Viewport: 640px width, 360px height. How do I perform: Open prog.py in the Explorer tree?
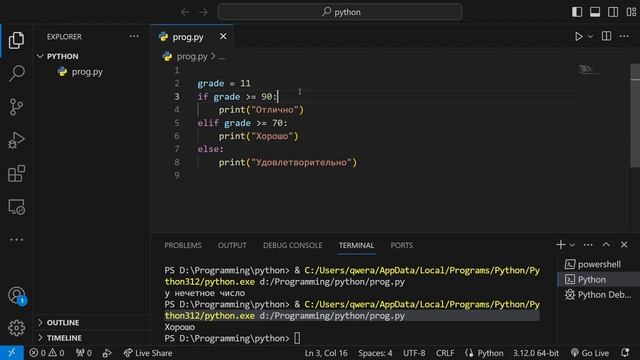click(87, 72)
